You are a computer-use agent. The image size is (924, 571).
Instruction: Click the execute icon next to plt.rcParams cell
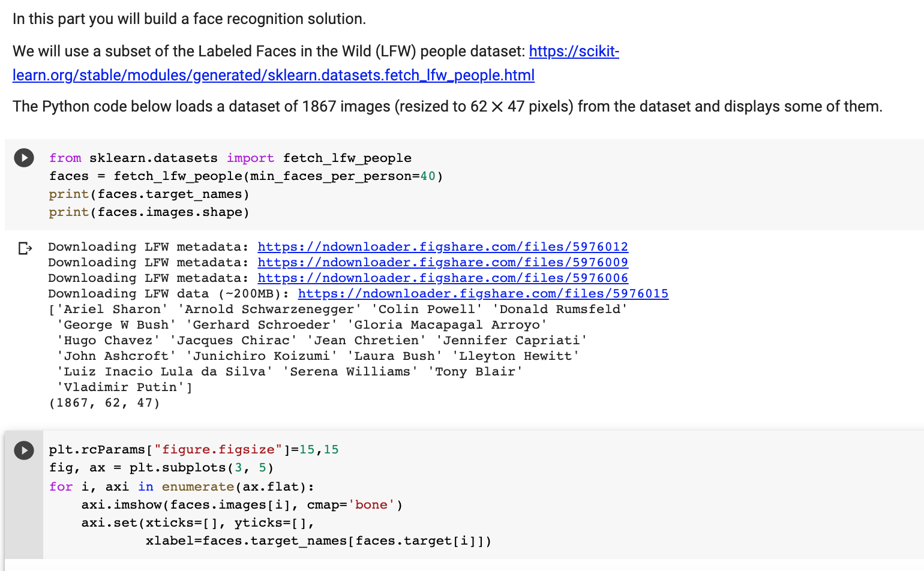pos(24,450)
